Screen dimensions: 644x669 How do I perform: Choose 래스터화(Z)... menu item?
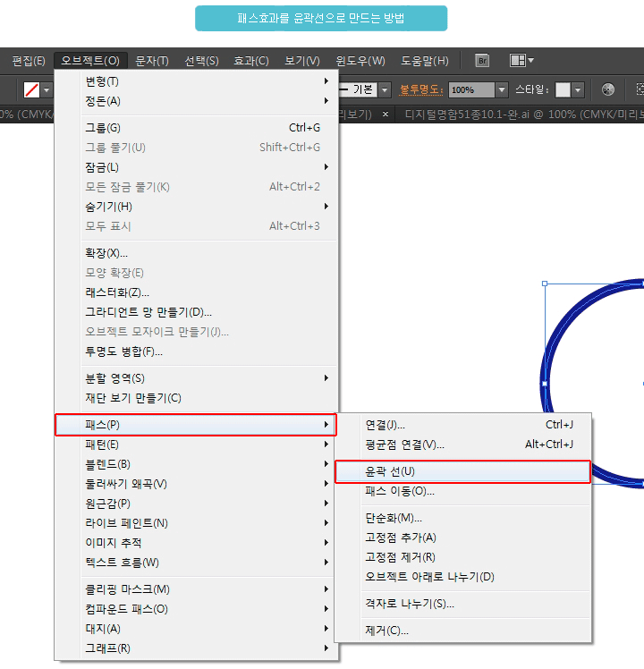(x=117, y=292)
